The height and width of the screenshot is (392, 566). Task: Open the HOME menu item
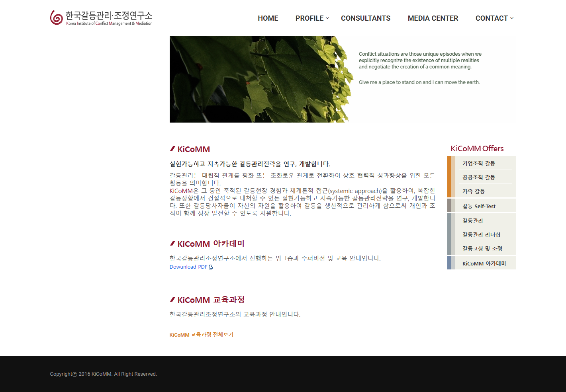coord(268,18)
